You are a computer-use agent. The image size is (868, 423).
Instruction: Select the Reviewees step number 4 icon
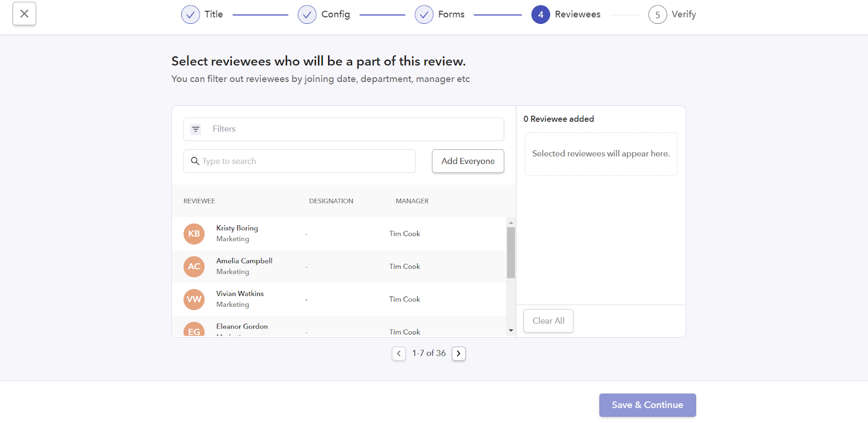(540, 15)
